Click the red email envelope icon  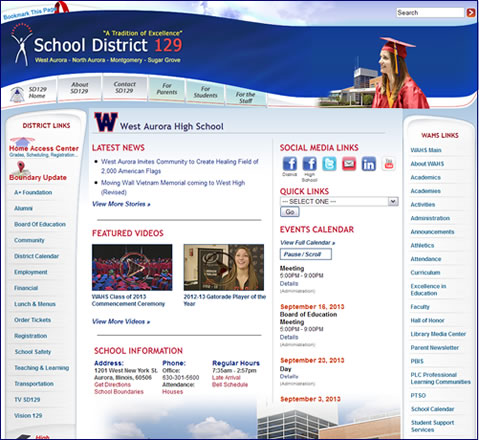[x=349, y=164]
